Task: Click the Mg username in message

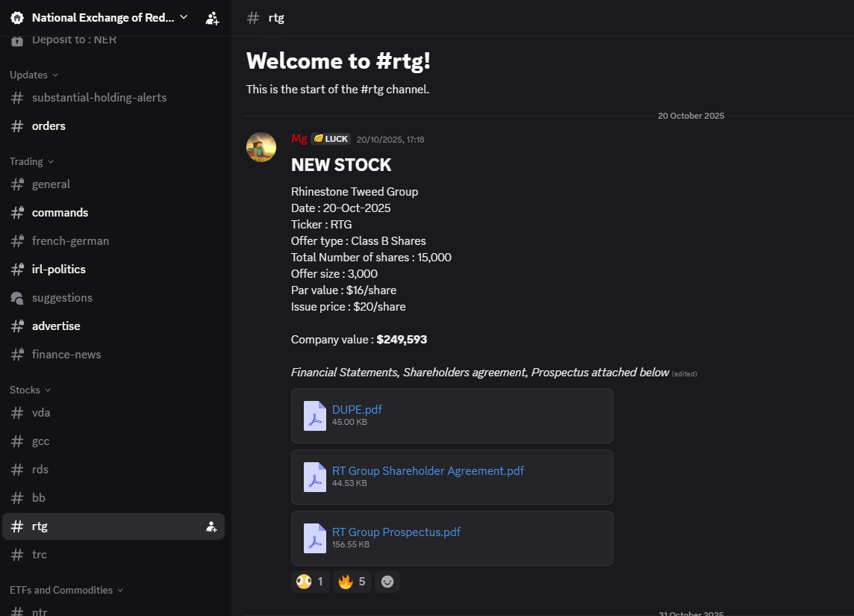Action: (x=299, y=139)
